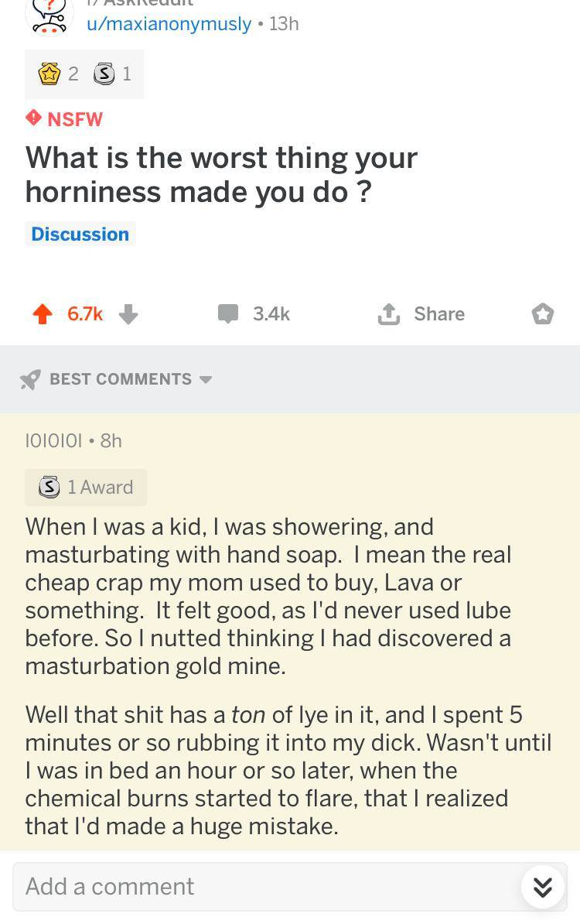Tap the 3.4k comments count
The width and height of the screenshot is (580, 924).
tap(271, 314)
